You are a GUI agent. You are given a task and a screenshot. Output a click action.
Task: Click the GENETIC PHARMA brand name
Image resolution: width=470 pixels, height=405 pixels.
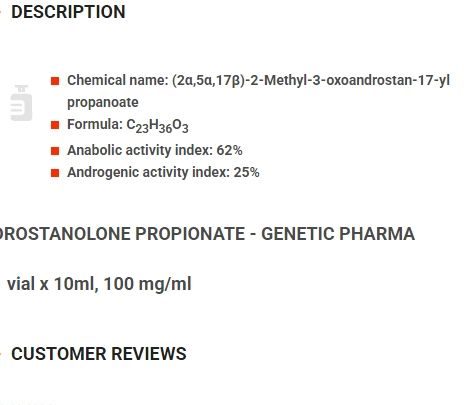click(x=338, y=234)
